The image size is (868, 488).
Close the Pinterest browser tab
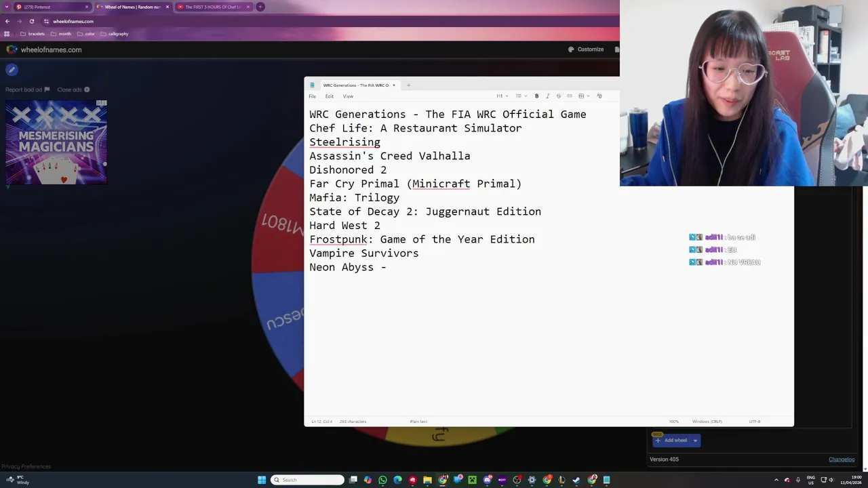coord(87,7)
